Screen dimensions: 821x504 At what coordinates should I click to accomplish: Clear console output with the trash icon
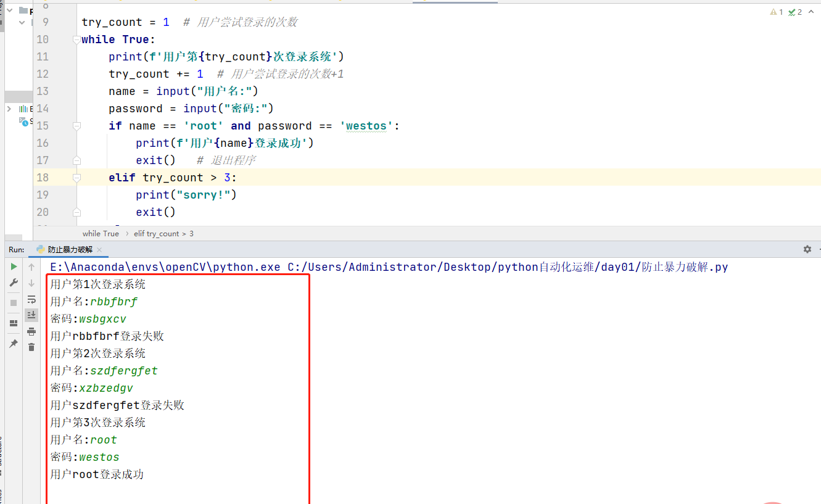(x=31, y=347)
